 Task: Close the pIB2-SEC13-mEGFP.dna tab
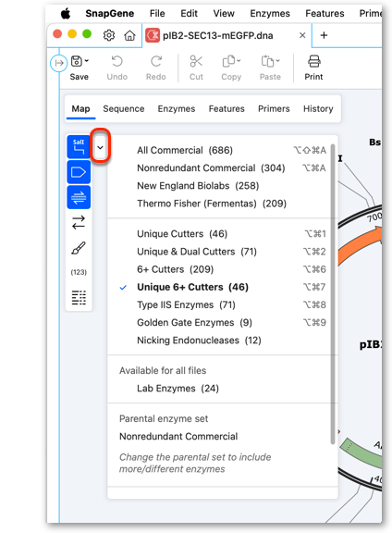click(302, 35)
